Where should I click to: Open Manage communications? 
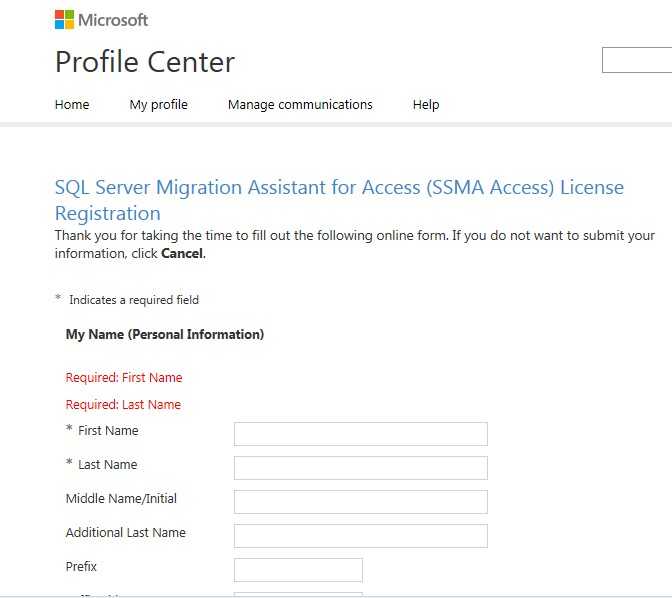300,105
